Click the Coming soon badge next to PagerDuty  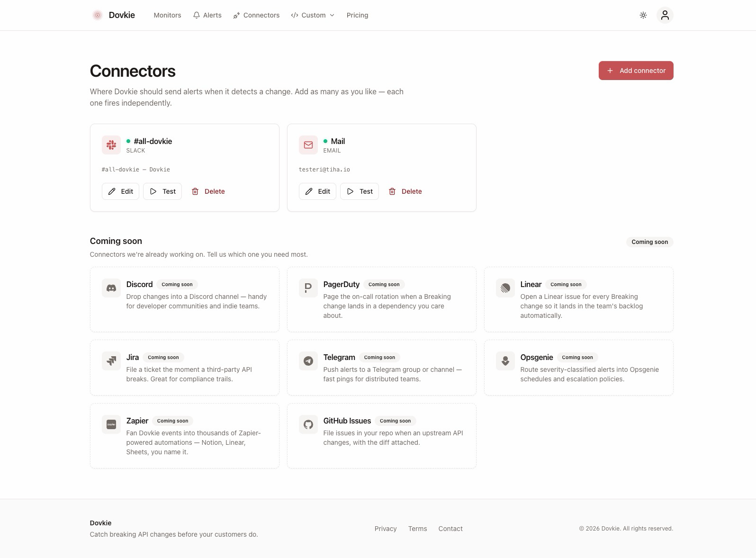click(384, 285)
